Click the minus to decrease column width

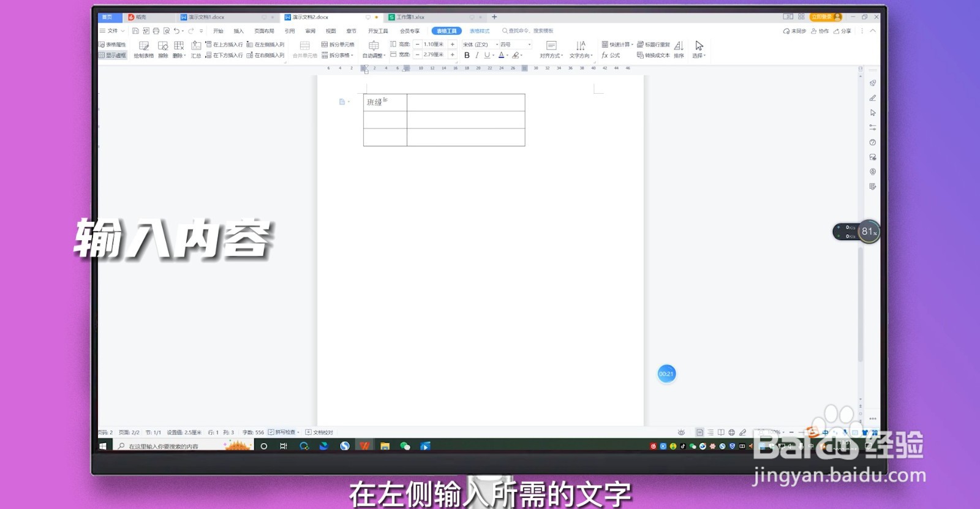point(418,55)
